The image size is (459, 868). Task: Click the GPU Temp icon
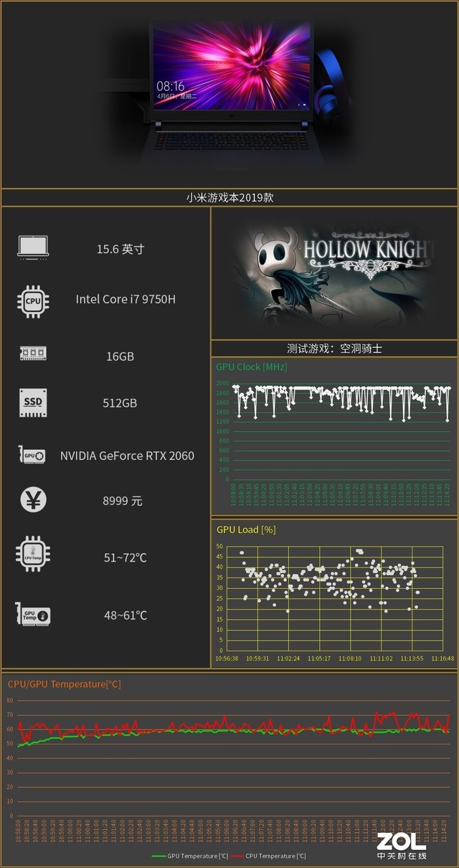33,614
